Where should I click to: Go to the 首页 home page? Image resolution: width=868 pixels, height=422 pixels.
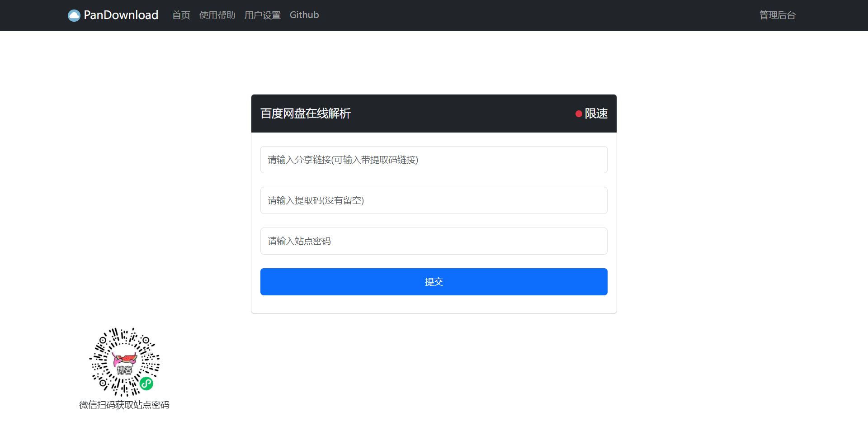pos(181,15)
